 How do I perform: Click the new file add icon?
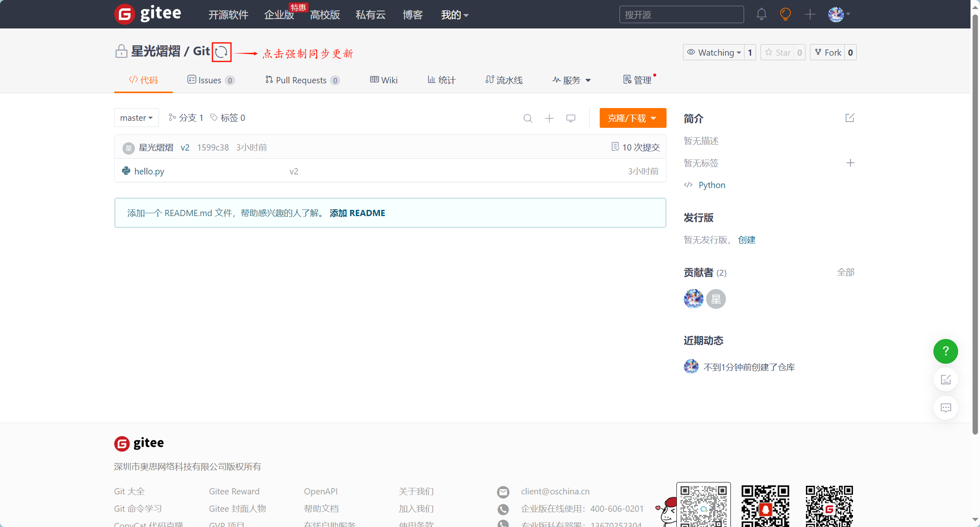pos(549,118)
